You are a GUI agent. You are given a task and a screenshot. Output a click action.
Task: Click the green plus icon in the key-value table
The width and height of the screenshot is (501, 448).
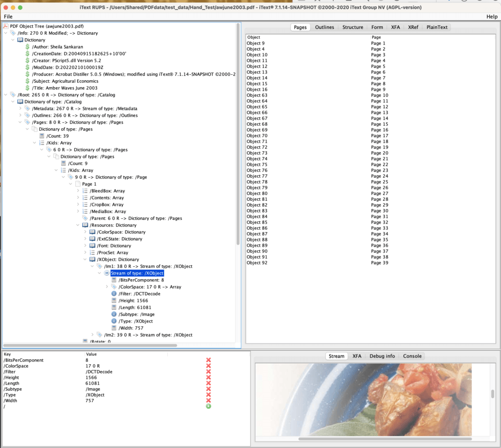click(x=208, y=406)
